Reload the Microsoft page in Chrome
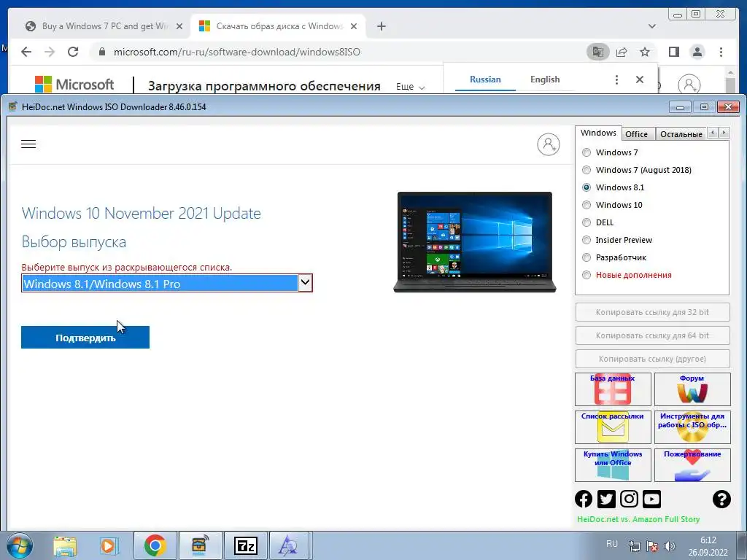Viewport: 747px width, 560px height. tap(73, 52)
